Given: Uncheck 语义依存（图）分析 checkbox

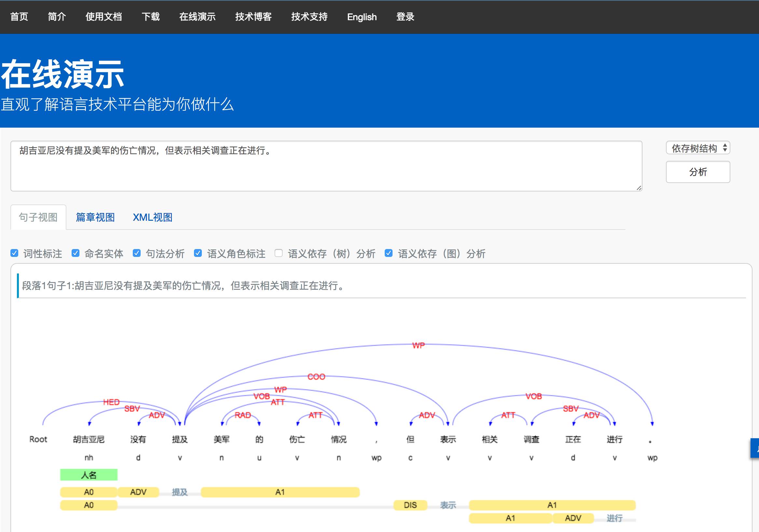Looking at the screenshot, I should point(388,253).
